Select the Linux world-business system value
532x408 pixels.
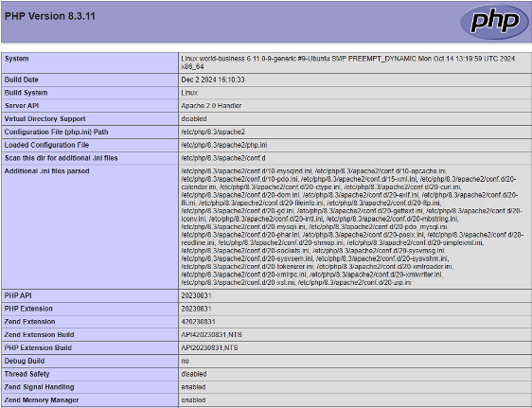pos(347,62)
